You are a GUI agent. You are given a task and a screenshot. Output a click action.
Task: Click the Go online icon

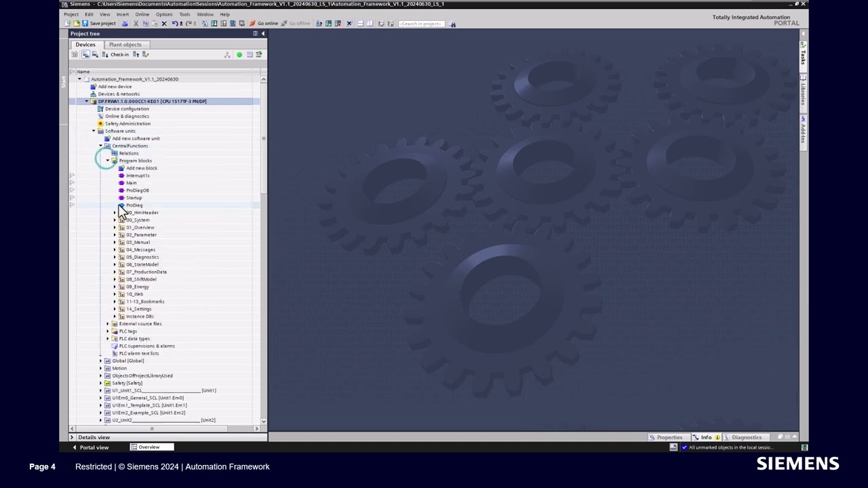tap(252, 24)
